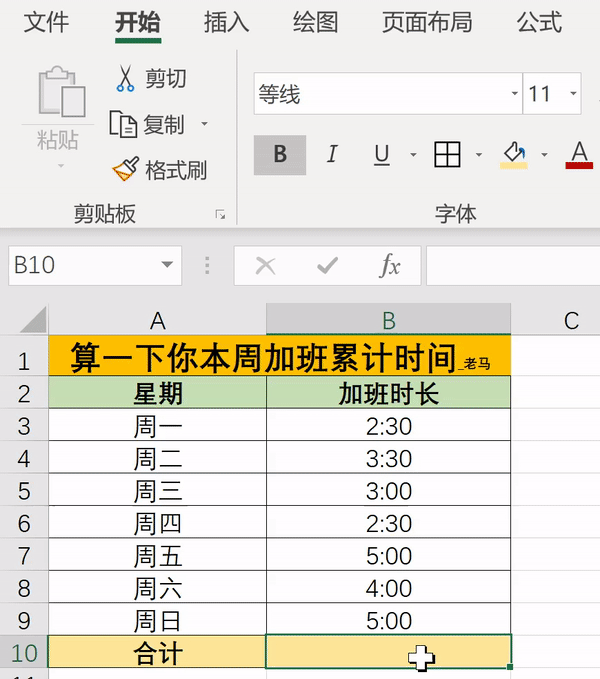Click the fill handle of cell B10
Image resolution: width=600 pixels, height=679 pixels.
(510, 667)
